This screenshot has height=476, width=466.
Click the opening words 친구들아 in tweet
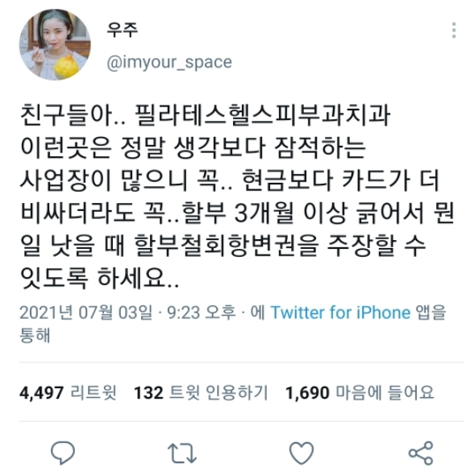pyautogui.click(x=65, y=115)
